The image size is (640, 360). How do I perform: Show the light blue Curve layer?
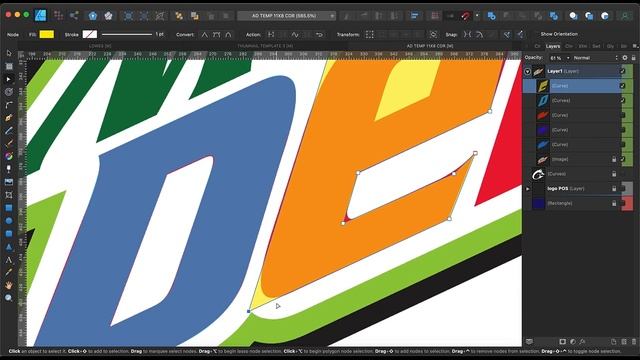point(622,144)
